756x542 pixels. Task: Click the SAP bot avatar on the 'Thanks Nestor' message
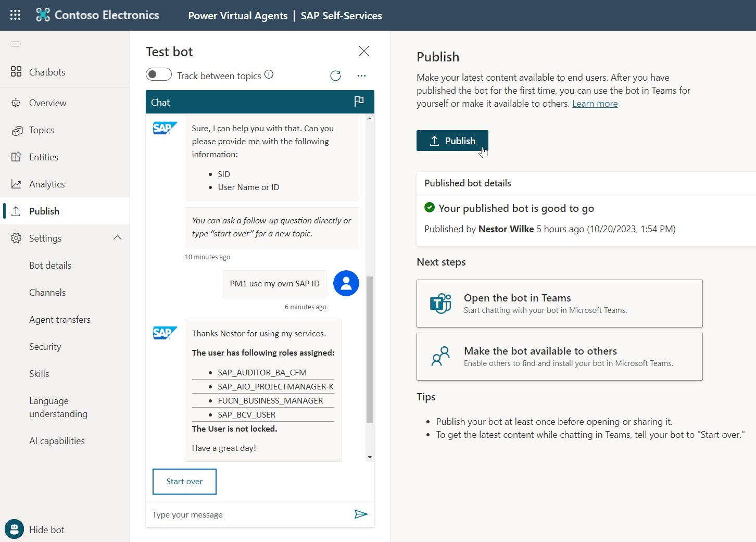165,333
